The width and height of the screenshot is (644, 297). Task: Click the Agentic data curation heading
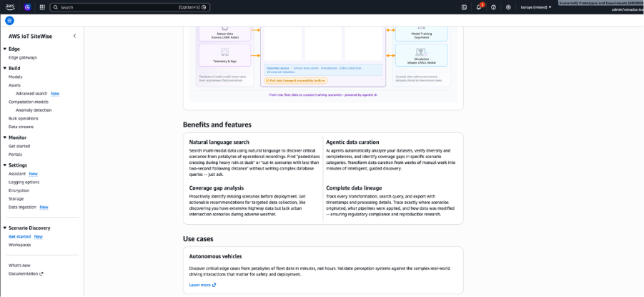(x=352, y=142)
